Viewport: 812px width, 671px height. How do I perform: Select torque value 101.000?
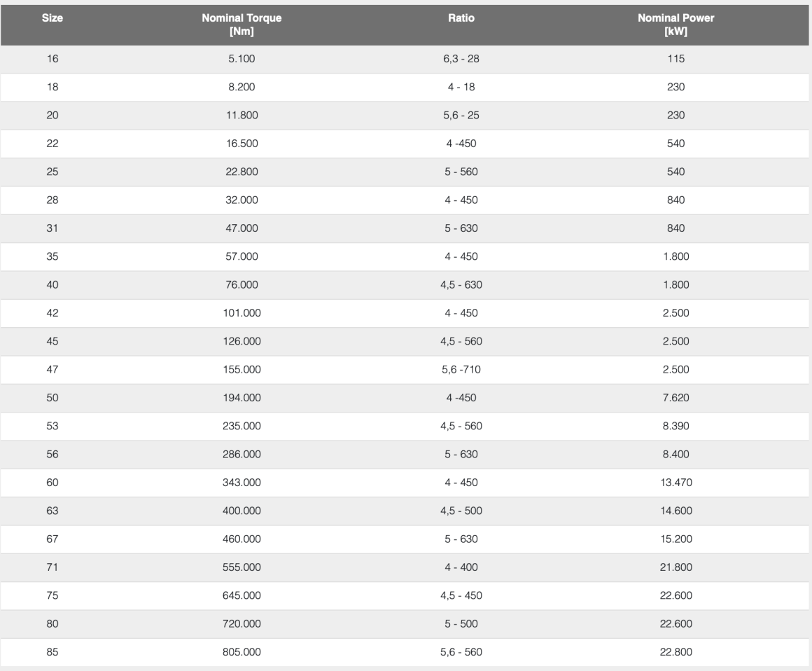[241, 313]
